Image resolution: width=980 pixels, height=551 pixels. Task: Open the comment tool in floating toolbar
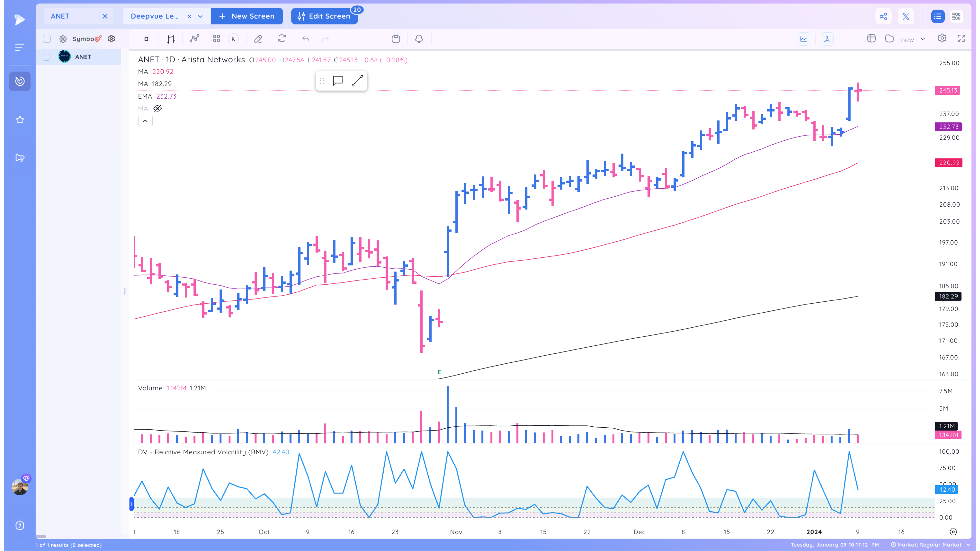(x=338, y=81)
